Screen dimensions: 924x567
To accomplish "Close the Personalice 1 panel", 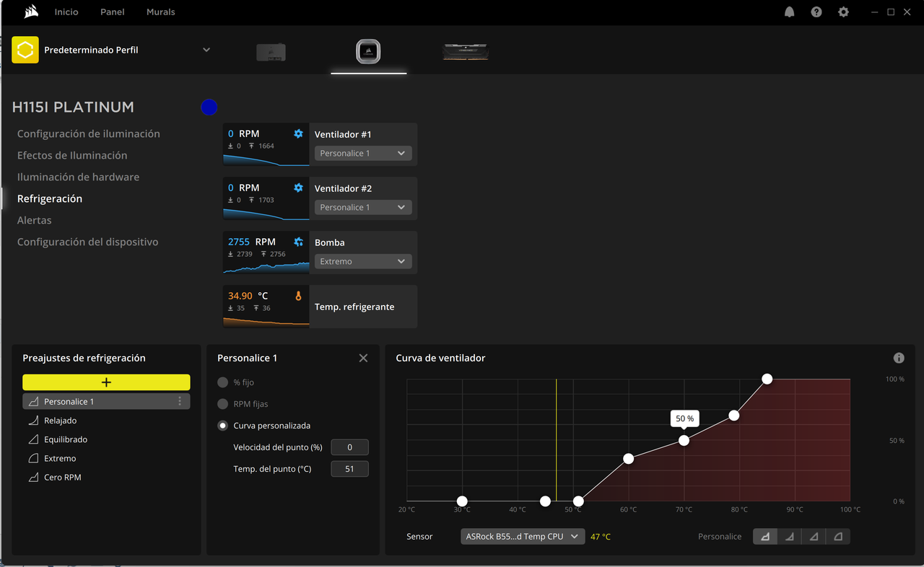I will pos(363,358).
